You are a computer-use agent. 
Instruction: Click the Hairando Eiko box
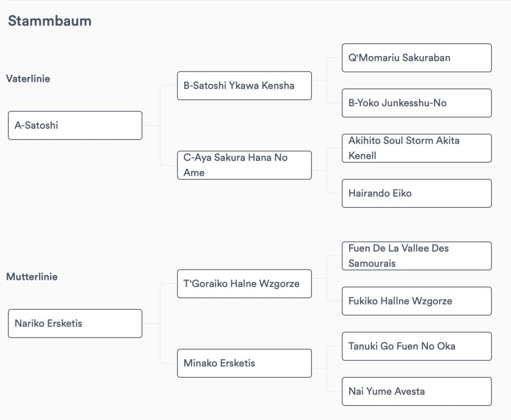tap(416, 193)
